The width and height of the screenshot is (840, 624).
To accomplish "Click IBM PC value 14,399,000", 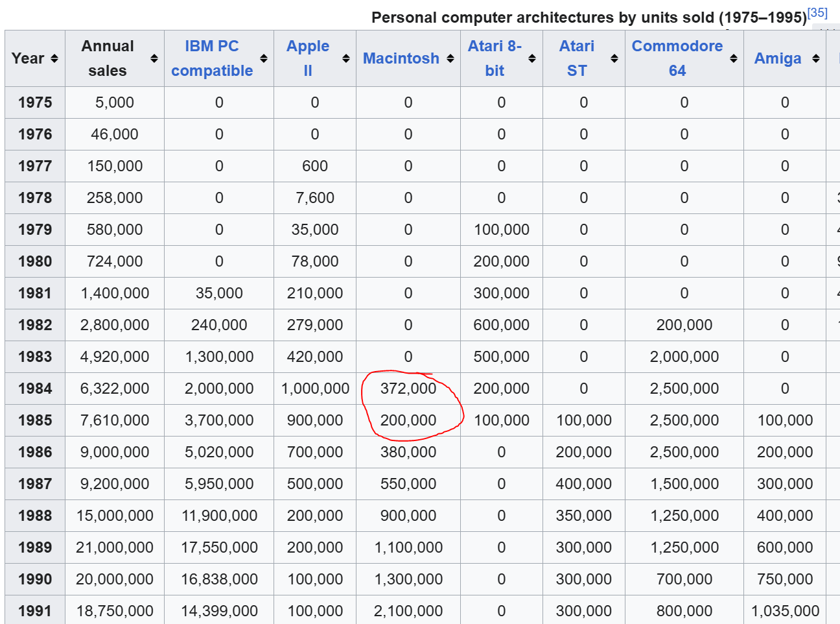I will [219, 611].
